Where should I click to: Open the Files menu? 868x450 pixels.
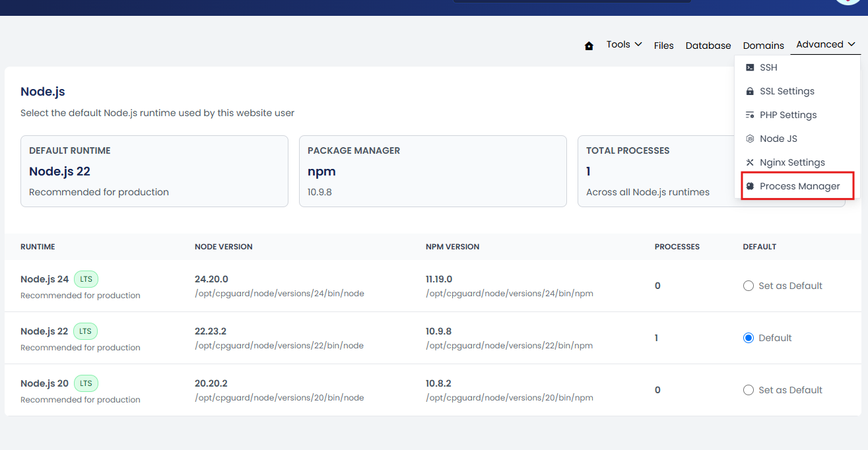(664, 46)
